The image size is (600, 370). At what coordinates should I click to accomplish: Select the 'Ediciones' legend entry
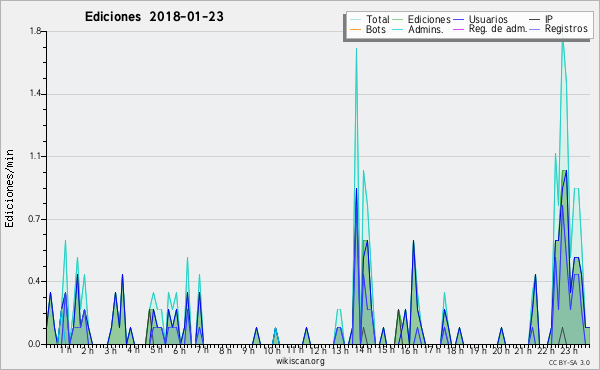pos(429,19)
